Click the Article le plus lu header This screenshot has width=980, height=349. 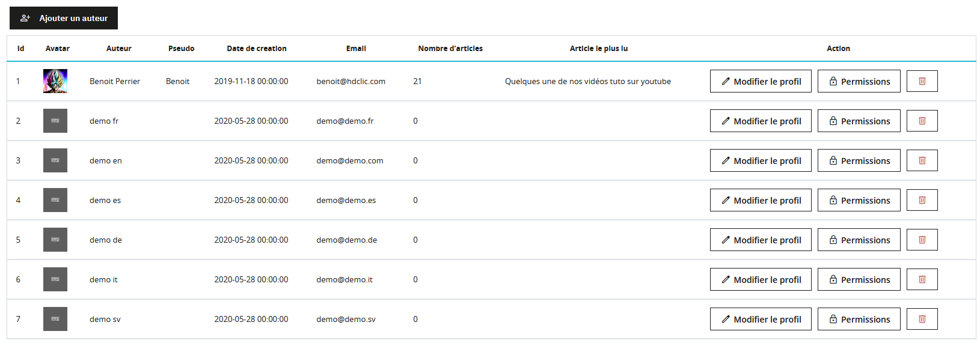[599, 49]
